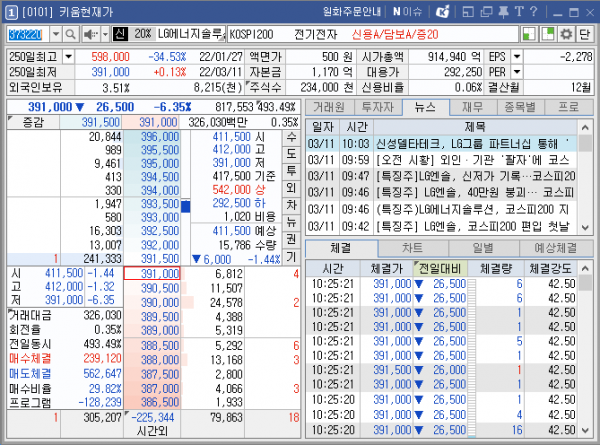Click the 권 vertical side button
The width and height of the screenshot is (600, 445).
point(291,239)
